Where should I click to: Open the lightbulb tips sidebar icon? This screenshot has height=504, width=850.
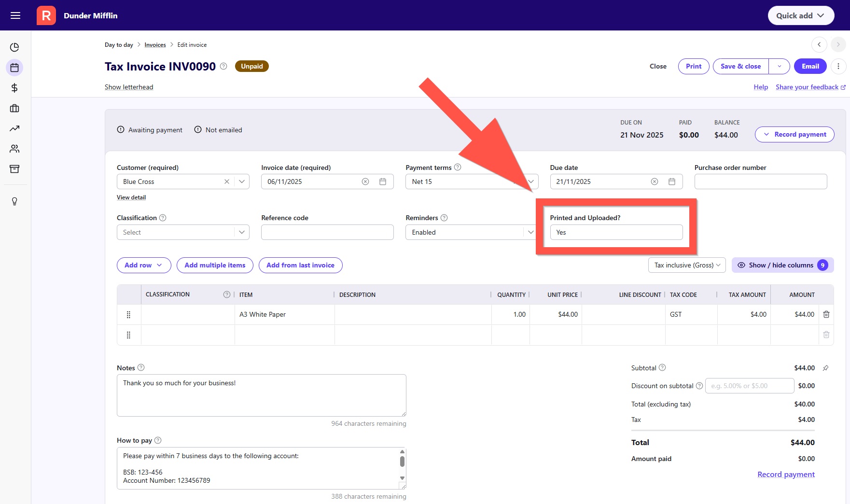(14, 201)
